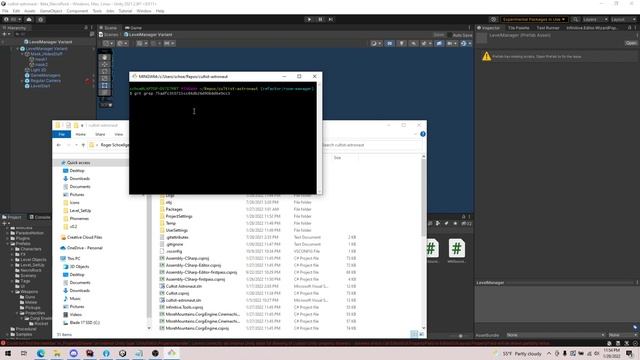Open Microsoft Edge from taskbar
Viewport: 640px width, 360px height.
click(x=41, y=353)
